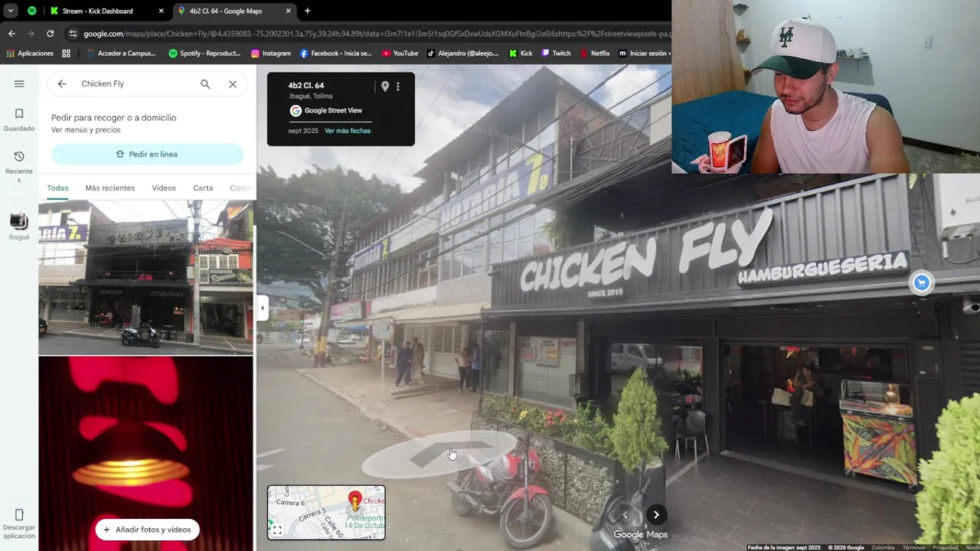Open the storefront street photo thumbnail
980x551 pixels.
point(145,277)
